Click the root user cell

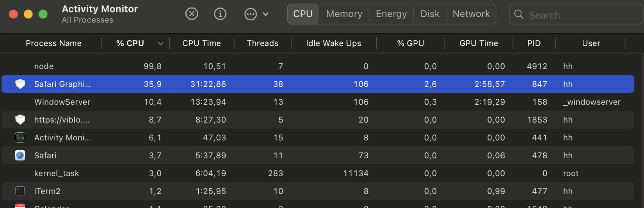tap(571, 173)
